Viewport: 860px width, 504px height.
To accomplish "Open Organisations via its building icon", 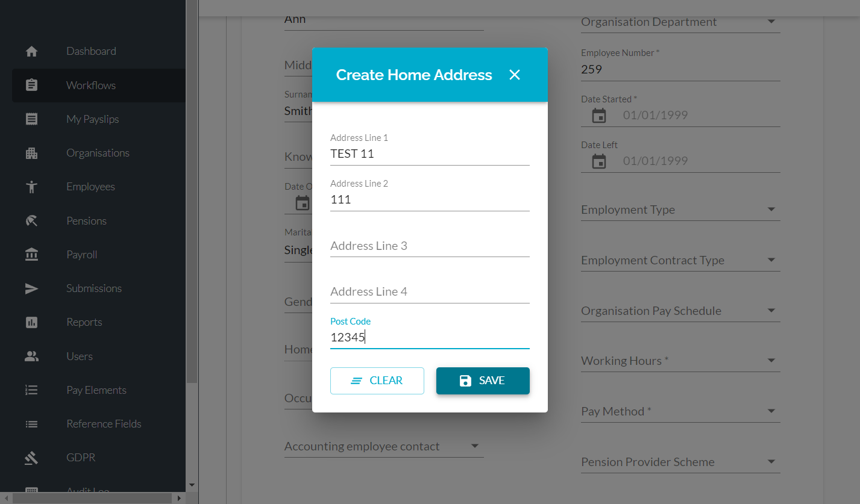I will [31, 153].
